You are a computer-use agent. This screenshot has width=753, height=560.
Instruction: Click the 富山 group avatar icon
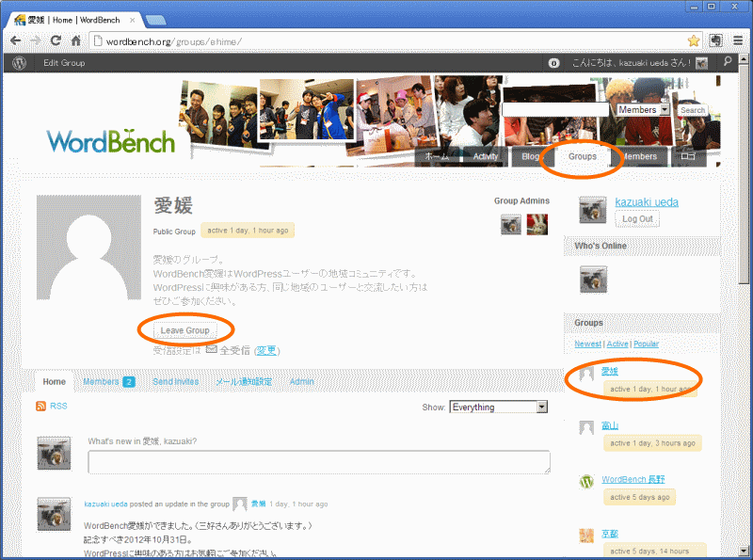586,427
